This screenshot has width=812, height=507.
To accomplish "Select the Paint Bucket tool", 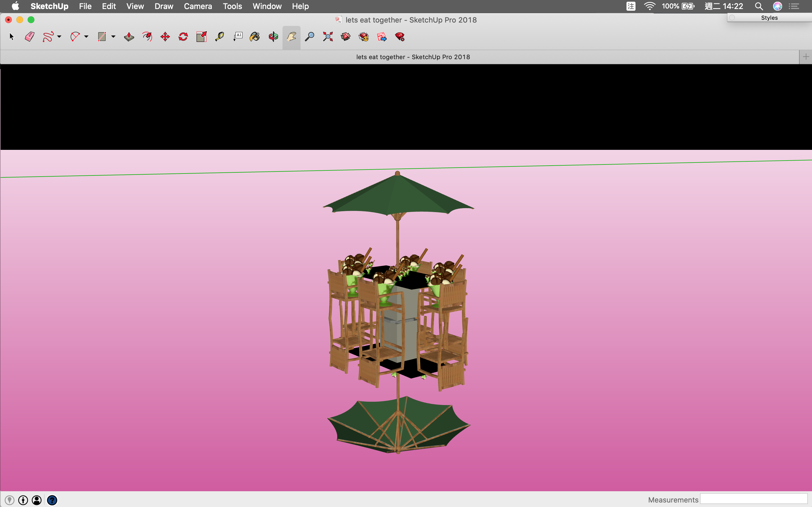I will point(255,37).
